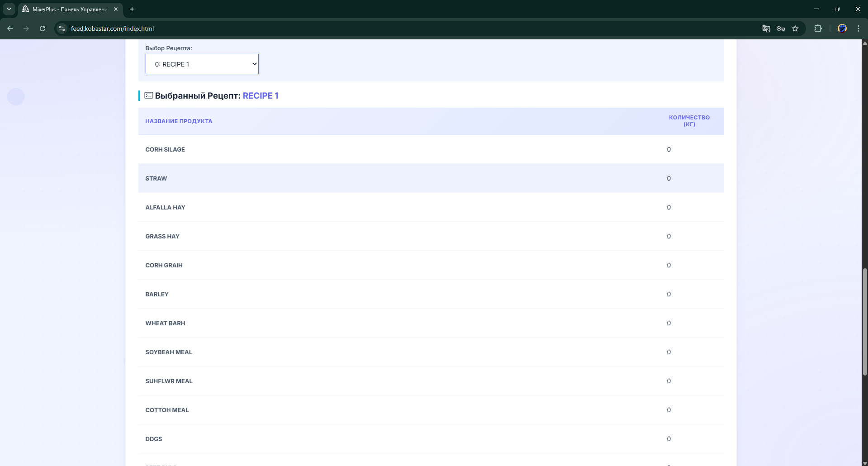Expand the tab search chevron

click(x=9, y=9)
